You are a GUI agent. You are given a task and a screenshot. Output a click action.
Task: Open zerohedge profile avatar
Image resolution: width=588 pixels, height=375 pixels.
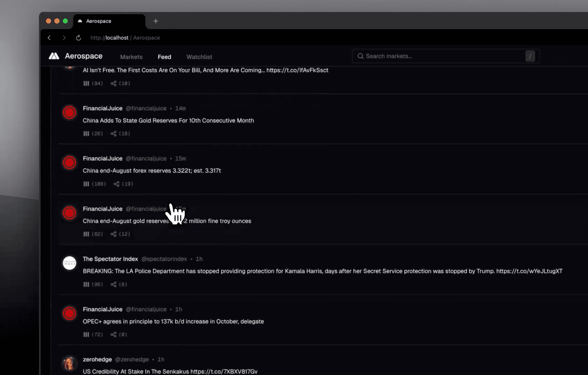tap(69, 363)
